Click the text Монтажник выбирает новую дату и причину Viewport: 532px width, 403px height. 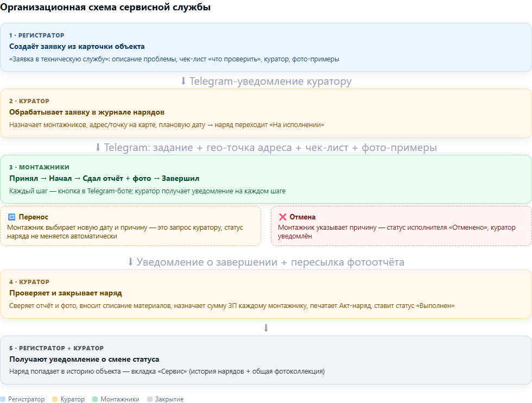coord(125,232)
